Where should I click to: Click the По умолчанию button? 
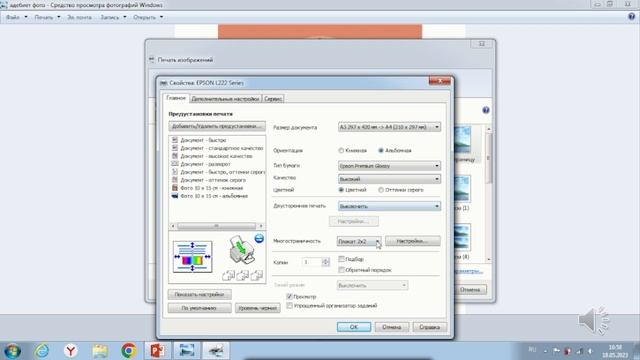(199, 308)
